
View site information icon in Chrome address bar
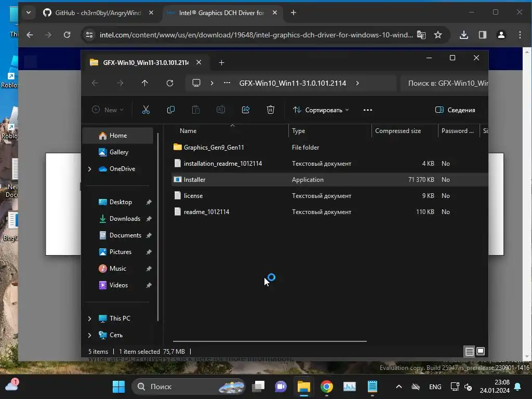click(x=89, y=35)
